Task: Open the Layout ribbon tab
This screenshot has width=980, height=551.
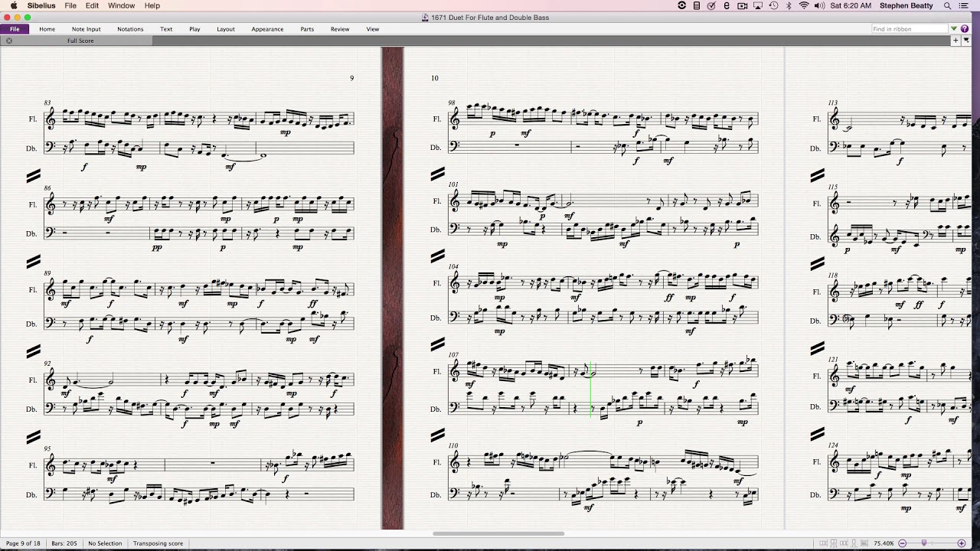Action: click(x=226, y=29)
